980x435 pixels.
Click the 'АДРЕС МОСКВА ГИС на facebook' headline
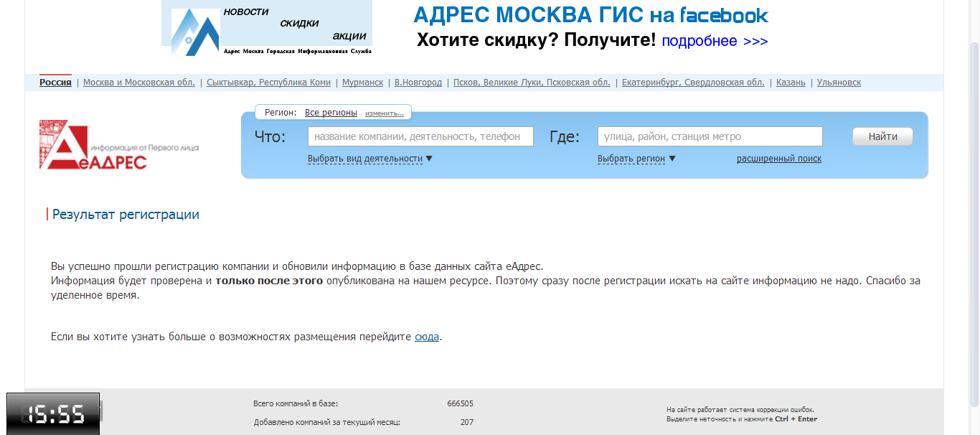[x=591, y=14]
